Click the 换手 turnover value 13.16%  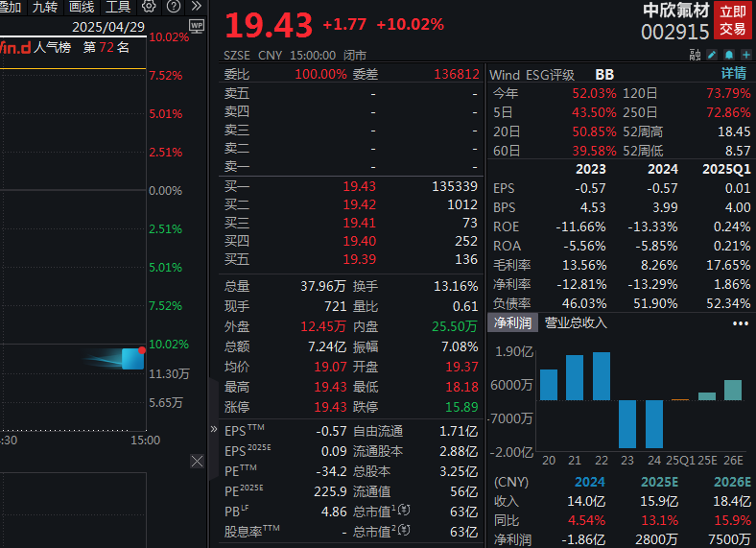(456, 286)
